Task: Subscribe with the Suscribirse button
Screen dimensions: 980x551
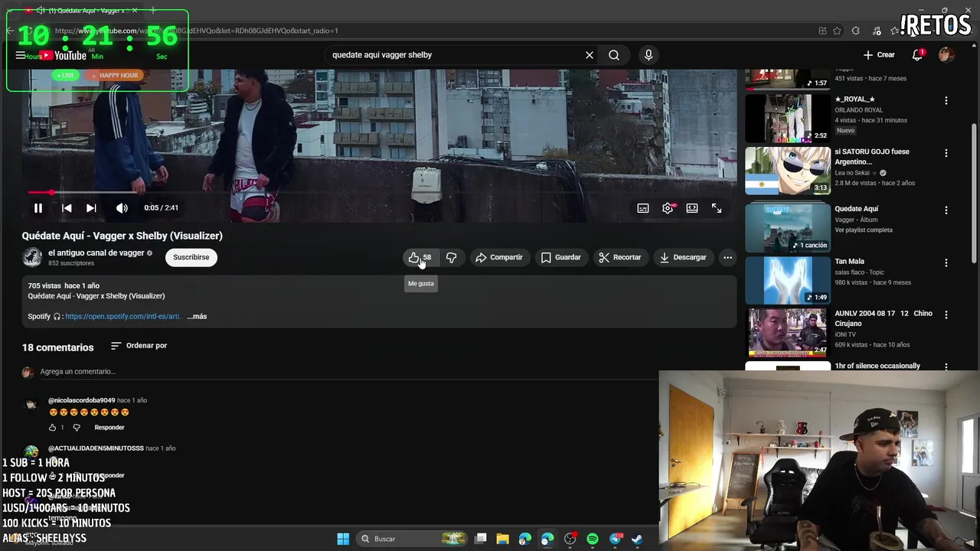Action: pos(191,258)
